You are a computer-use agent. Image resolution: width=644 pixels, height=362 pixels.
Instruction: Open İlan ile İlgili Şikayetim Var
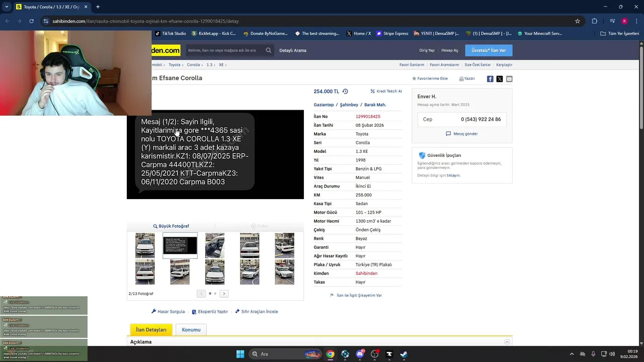[356, 296]
